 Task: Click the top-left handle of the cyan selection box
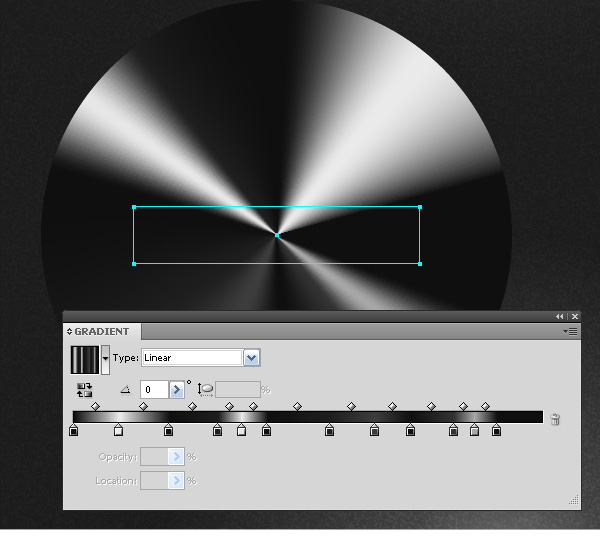pos(134,207)
